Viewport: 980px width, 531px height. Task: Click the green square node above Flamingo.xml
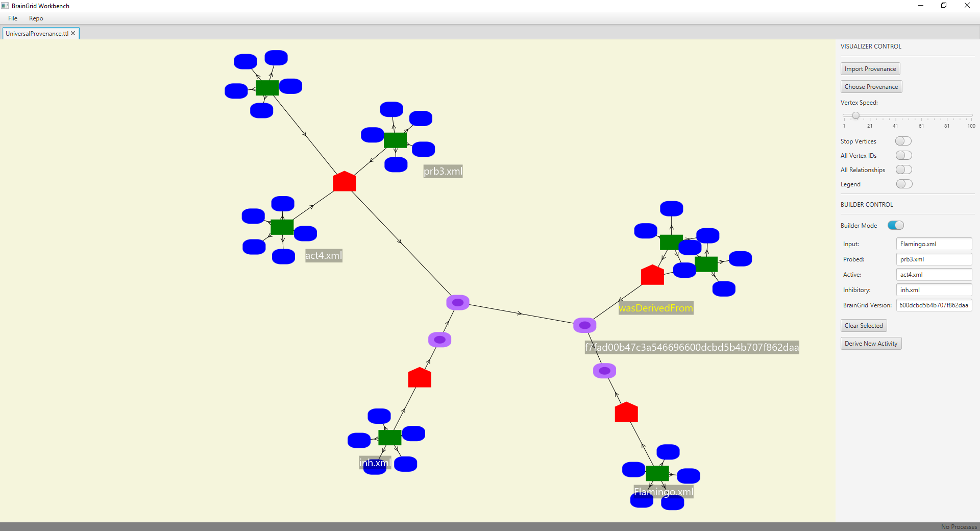tap(657, 473)
